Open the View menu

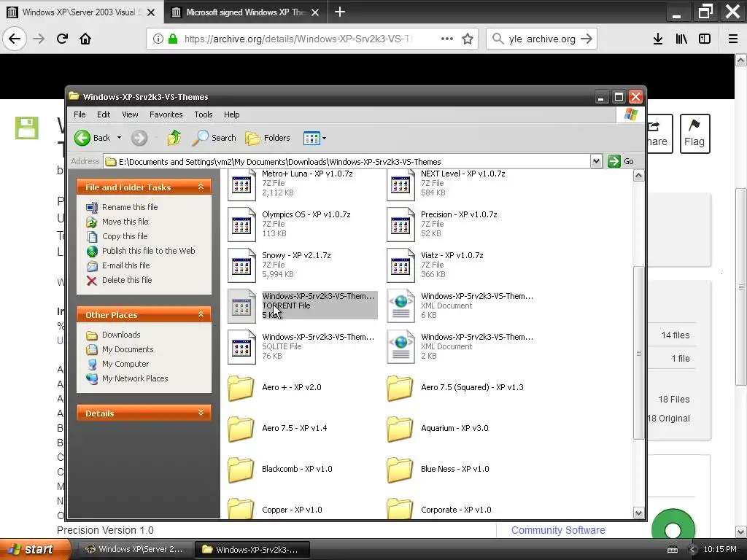coord(130,114)
